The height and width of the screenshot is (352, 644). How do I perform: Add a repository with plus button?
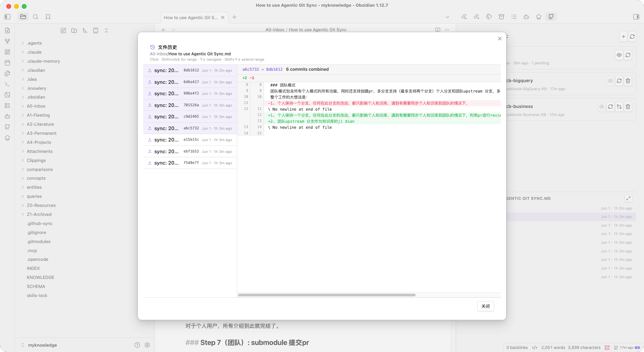tap(624, 37)
